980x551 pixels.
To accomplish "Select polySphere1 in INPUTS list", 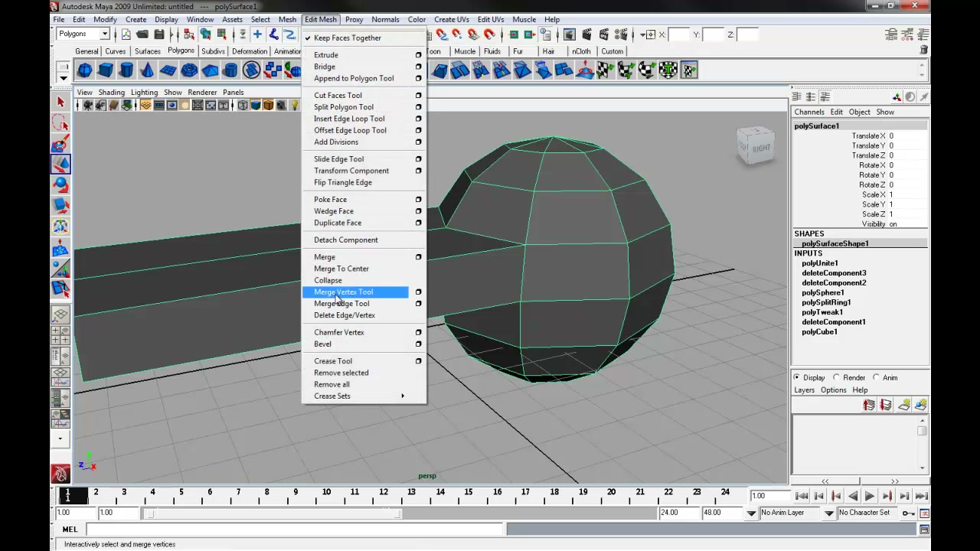I will 823,292.
